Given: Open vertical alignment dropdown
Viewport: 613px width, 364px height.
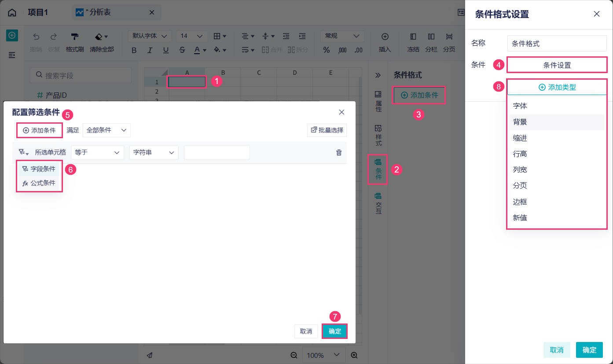Looking at the screenshot, I should (268, 36).
